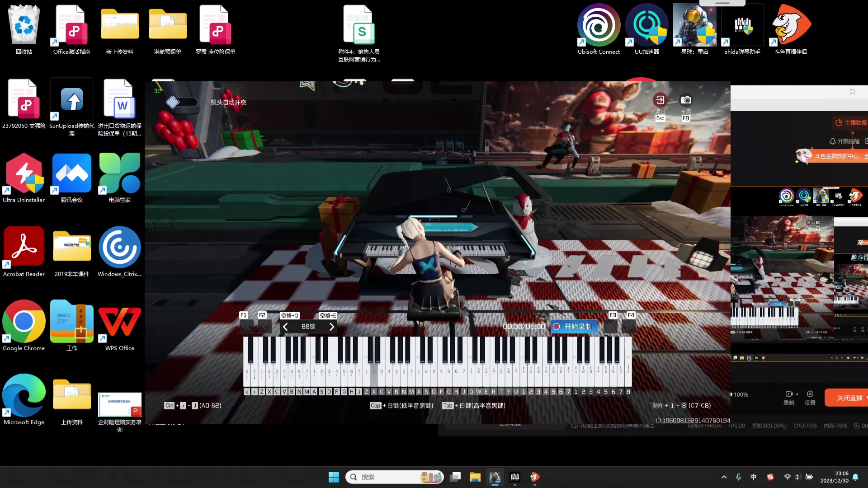The width and height of the screenshot is (868, 488).
Task: Launch WPS Office desktop shortcut
Action: point(120,326)
